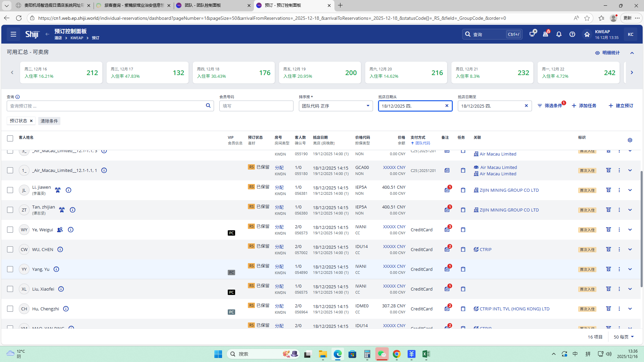644x362 pixels.
Task: Click task clipboard icon for WU, CHEN
Action: [463, 250]
